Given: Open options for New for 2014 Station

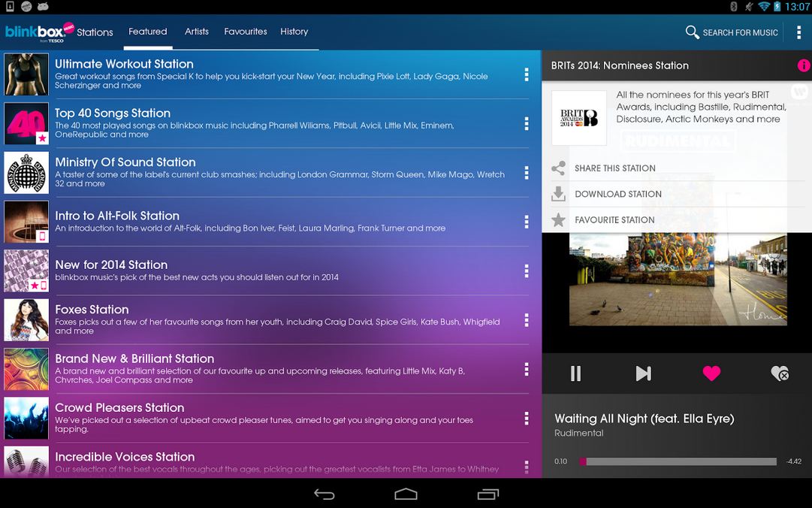Looking at the screenshot, I should (x=526, y=271).
